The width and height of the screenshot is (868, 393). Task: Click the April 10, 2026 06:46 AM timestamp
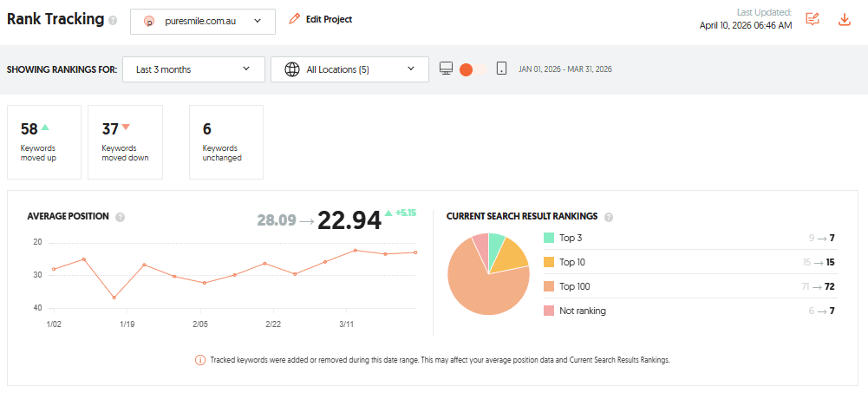tap(746, 25)
